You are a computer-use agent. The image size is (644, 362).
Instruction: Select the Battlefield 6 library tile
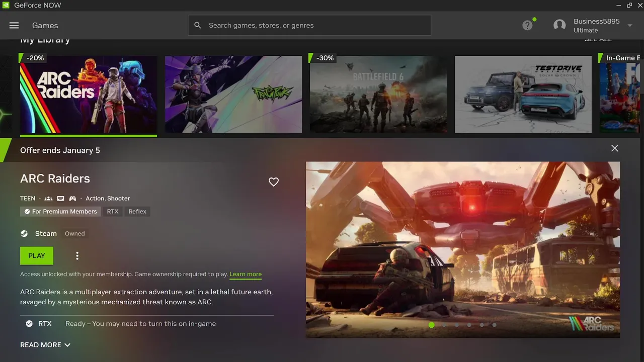(x=378, y=95)
